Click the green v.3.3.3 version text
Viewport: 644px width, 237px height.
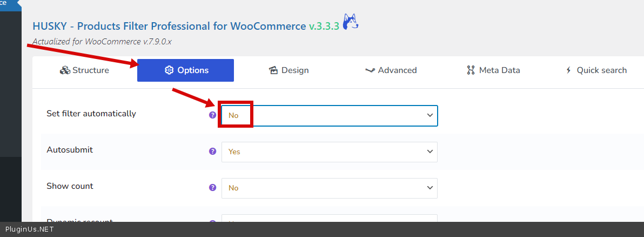(x=324, y=26)
